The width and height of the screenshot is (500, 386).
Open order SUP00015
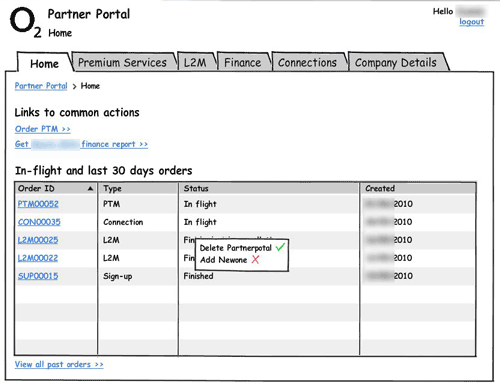38,276
